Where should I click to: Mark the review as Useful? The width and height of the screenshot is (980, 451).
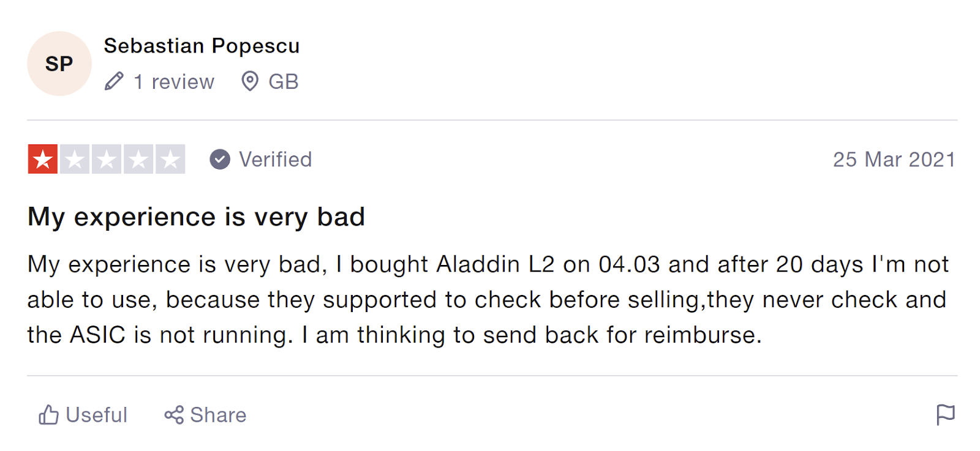(96, 415)
